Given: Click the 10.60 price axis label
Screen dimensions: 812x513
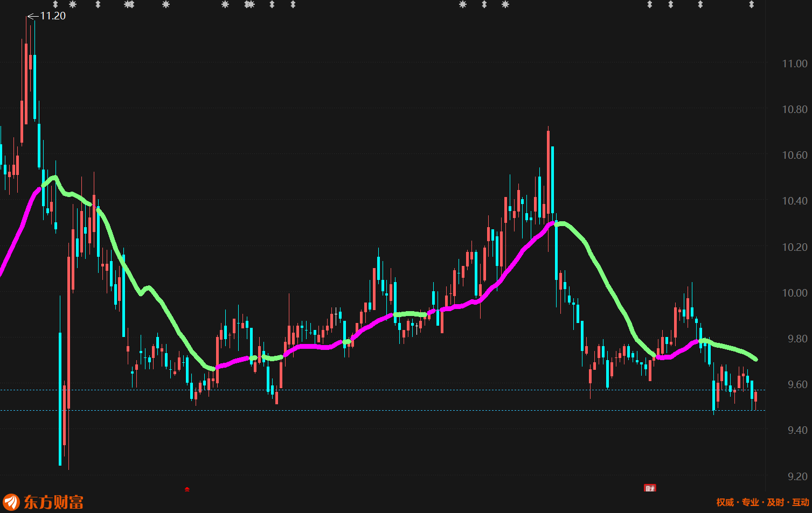Looking at the screenshot, I should click(795, 155).
